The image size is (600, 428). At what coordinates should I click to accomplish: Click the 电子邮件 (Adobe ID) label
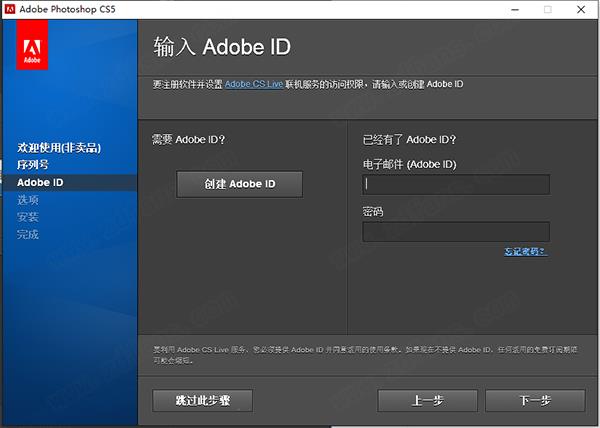pos(409,164)
